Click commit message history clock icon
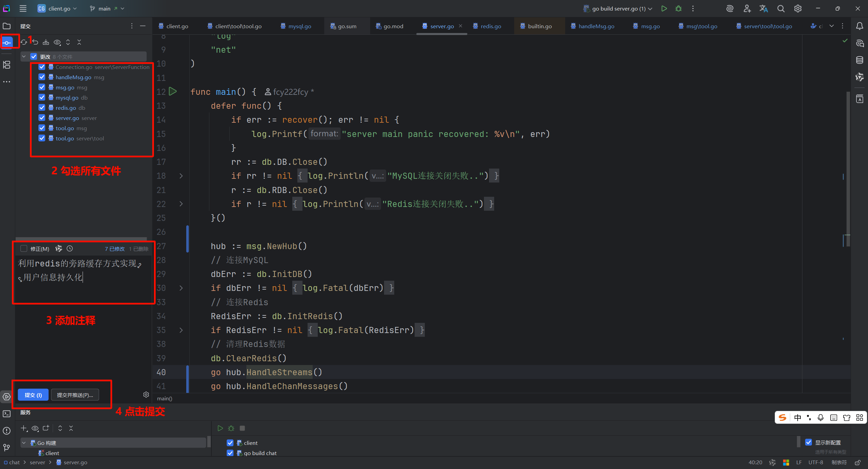This screenshot has height=469, width=868. point(70,248)
